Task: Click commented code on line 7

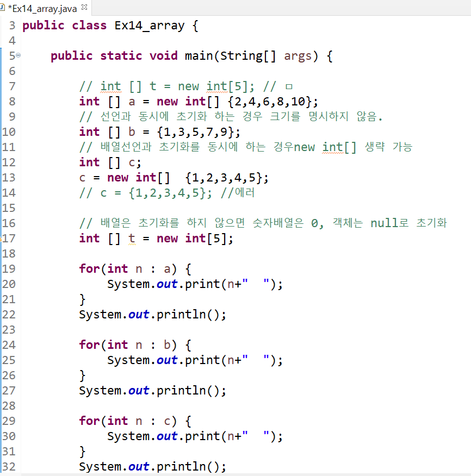Action: point(185,86)
